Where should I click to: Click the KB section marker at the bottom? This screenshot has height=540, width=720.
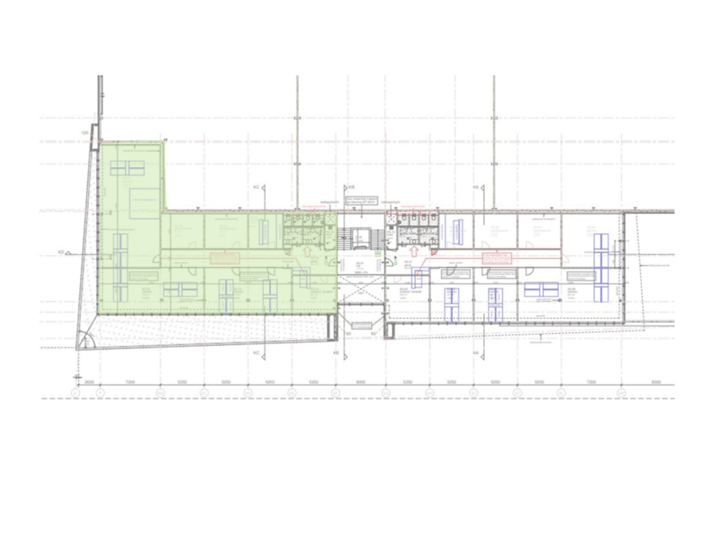tap(335, 353)
